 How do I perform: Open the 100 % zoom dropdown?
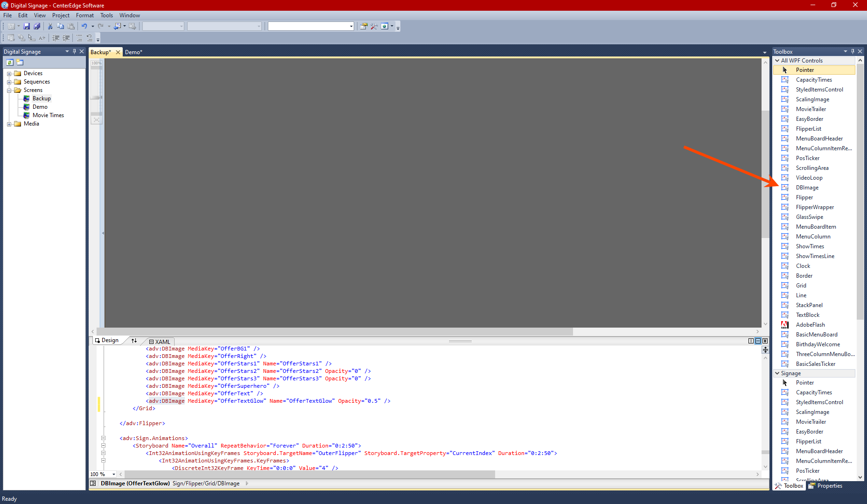[114, 474]
